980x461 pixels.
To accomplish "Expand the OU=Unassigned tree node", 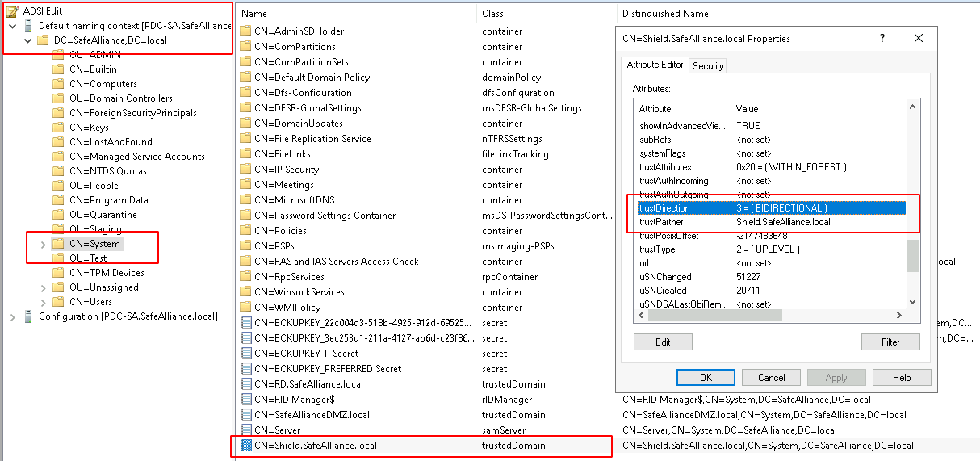I will pyautogui.click(x=44, y=287).
